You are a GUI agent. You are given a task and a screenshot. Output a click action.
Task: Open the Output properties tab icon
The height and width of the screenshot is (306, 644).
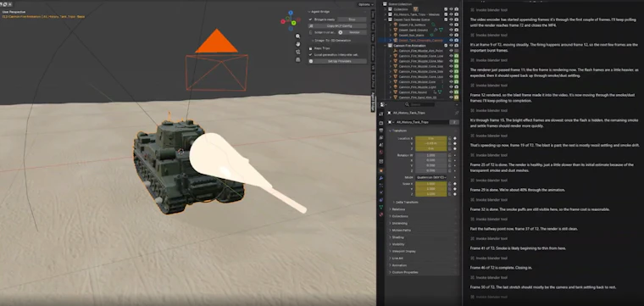(x=380, y=130)
